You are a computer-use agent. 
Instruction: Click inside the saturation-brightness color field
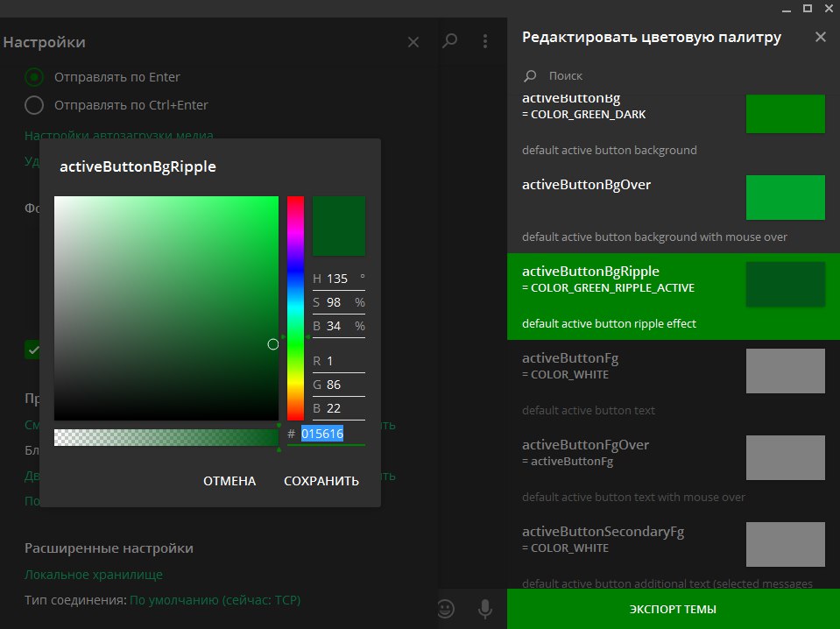pos(166,308)
